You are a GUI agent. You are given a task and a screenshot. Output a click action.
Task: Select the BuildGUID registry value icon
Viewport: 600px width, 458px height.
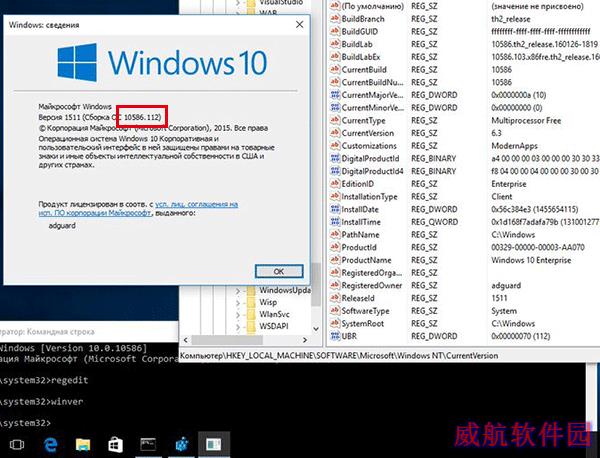[x=335, y=31]
